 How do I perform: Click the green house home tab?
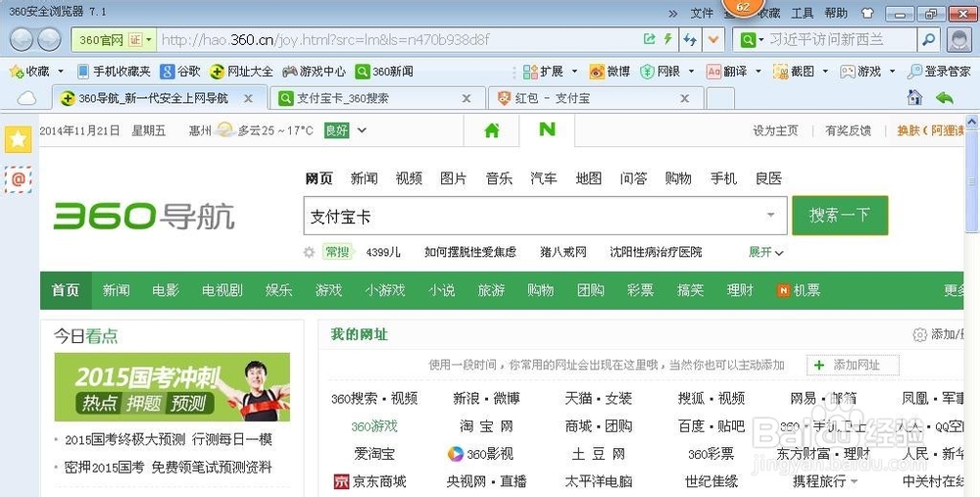coord(492,130)
